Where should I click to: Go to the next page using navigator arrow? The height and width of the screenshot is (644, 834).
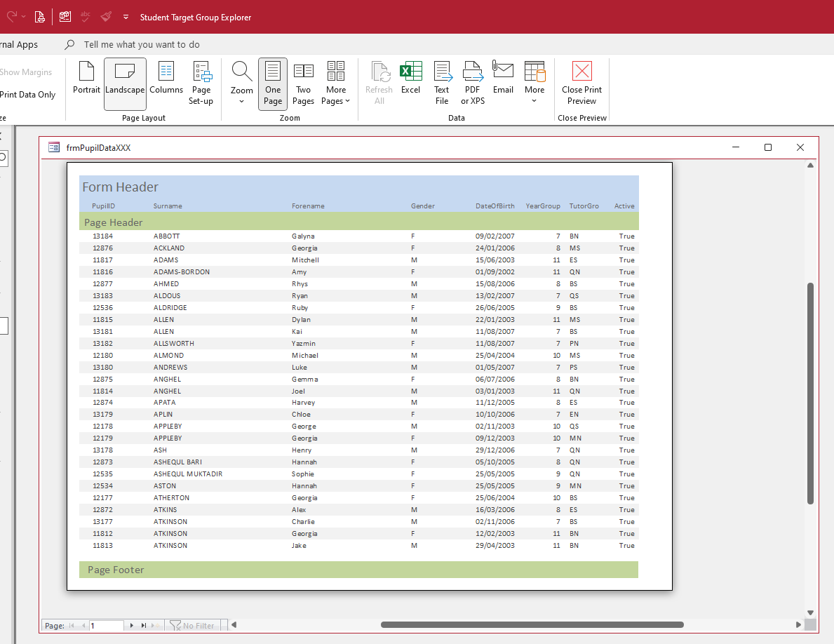coord(131,625)
